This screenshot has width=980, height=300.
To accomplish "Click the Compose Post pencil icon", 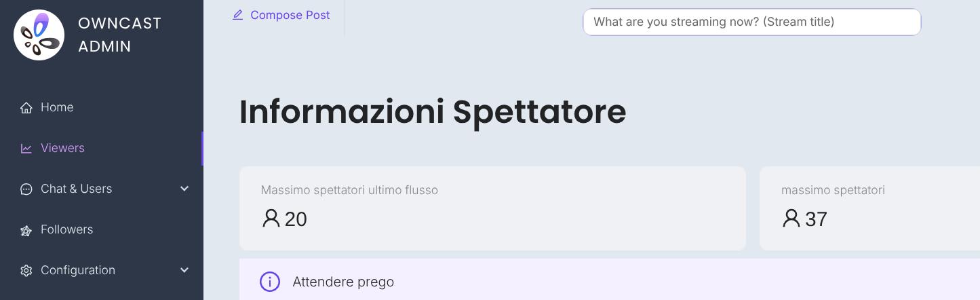I will [237, 15].
